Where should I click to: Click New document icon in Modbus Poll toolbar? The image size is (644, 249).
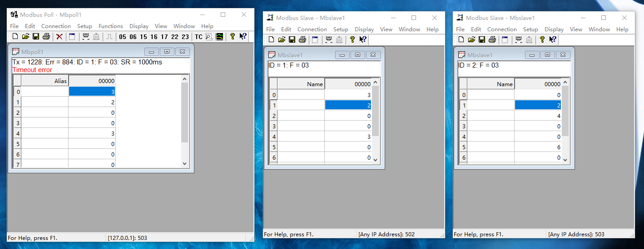(15, 37)
